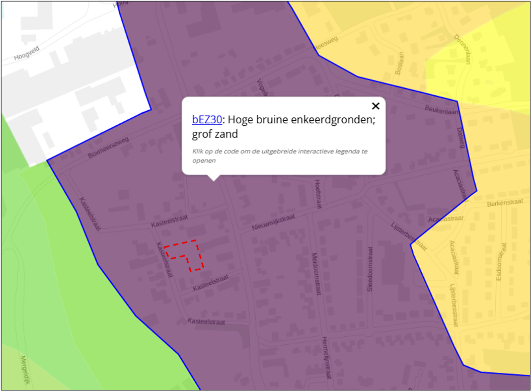Click the Esdoornstraat street label
This screenshot has height=392, width=532.
[x=501, y=262]
